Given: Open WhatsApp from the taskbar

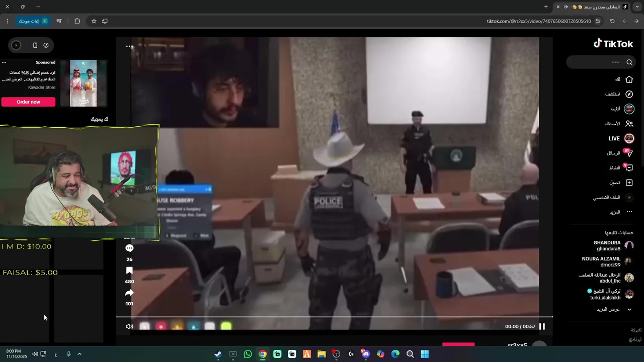Looking at the screenshot, I should 248,354.
